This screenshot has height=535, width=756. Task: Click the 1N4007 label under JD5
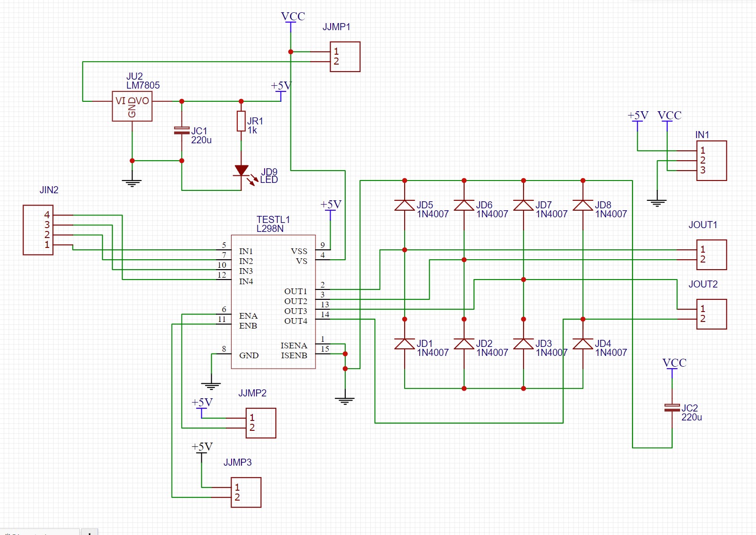pyautogui.click(x=433, y=214)
